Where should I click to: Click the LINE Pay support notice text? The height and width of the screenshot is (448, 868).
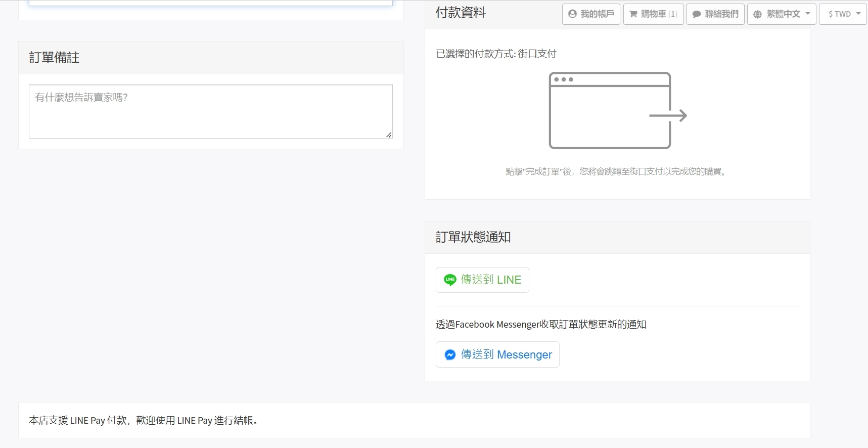[144, 421]
